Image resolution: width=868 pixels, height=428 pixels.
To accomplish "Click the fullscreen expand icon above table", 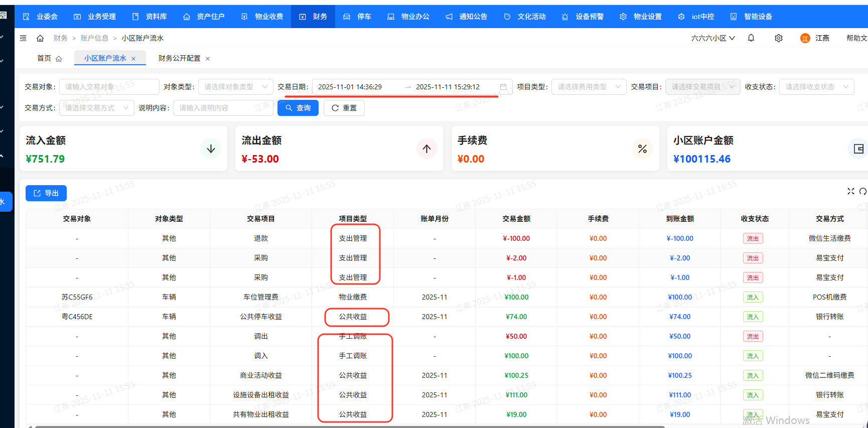I will coord(850,191).
